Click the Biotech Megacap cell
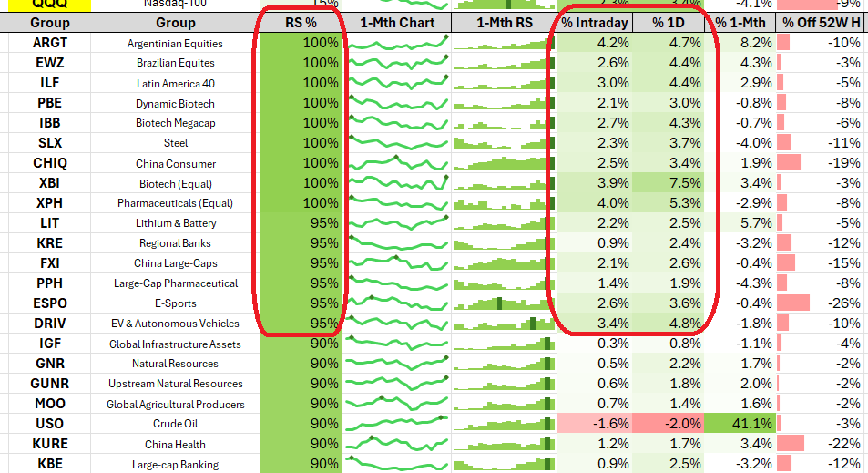Screen dimensions: 868x473 (175, 124)
